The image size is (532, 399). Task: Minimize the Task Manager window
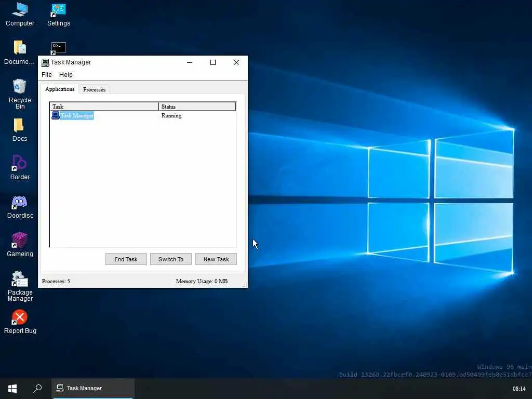click(190, 62)
